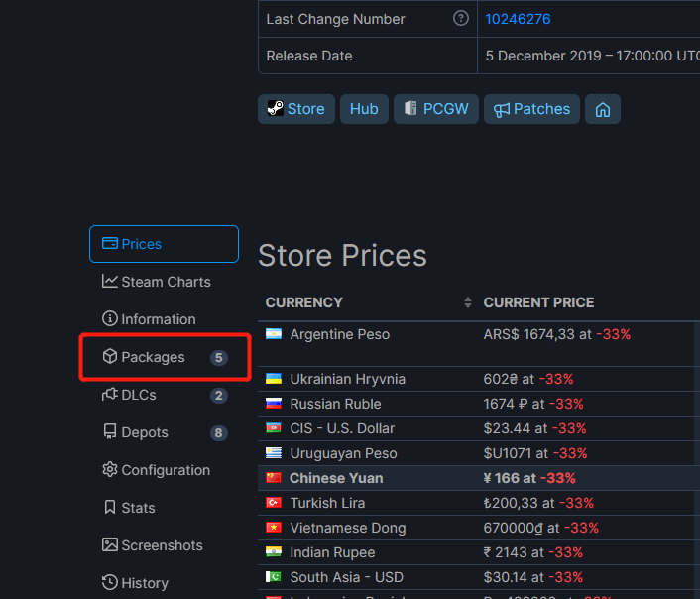Open the Steam Store button

pos(295,109)
